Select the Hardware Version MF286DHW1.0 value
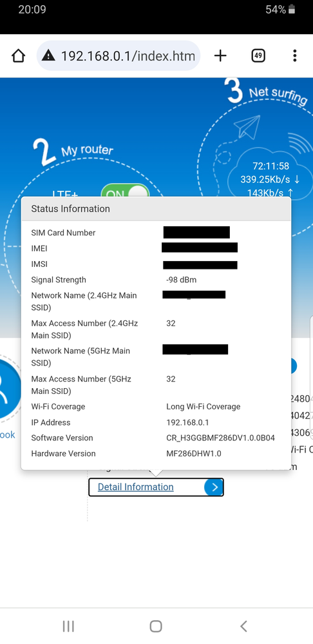 tap(194, 453)
